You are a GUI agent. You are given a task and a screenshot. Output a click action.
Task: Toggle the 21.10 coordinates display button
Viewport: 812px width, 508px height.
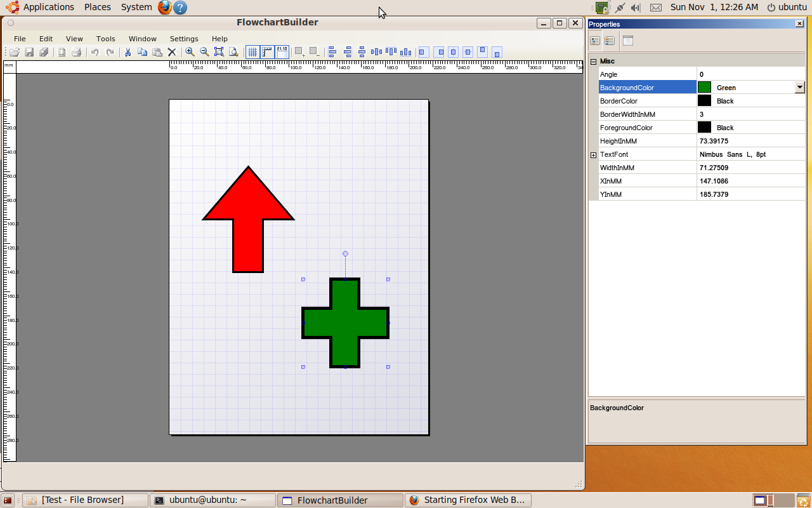[282, 52]
